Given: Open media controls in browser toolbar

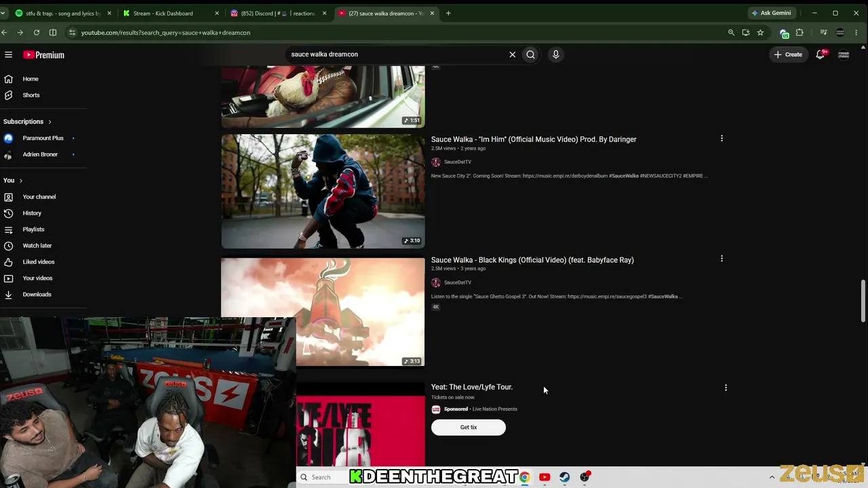Looking at the screenshot, I should pos(823,33).
